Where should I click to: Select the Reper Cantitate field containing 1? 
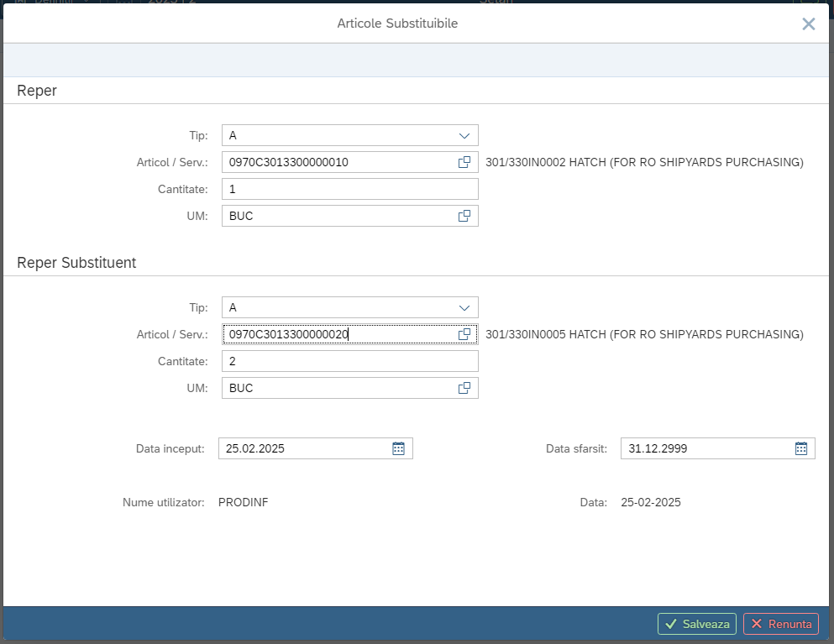350,189
